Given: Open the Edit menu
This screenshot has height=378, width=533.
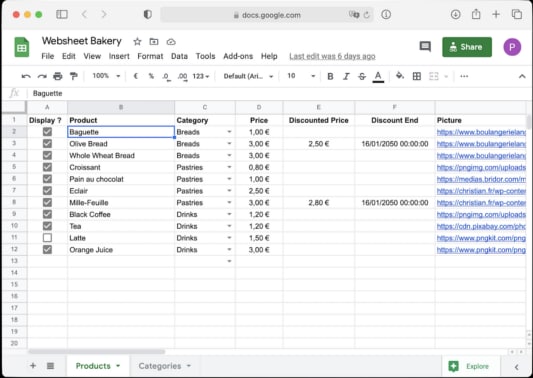Looking at the screenshot, I should pos(69,56).
